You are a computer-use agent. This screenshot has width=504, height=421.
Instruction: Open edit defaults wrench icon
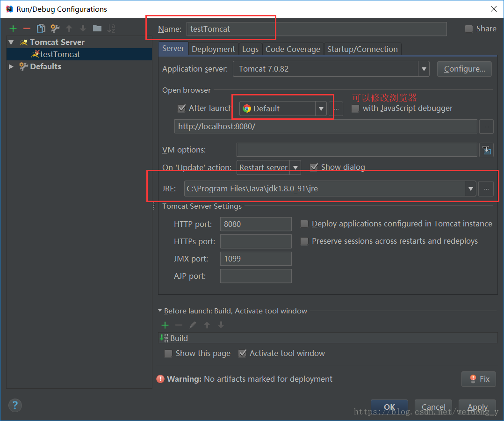click(x=55, y=29)
